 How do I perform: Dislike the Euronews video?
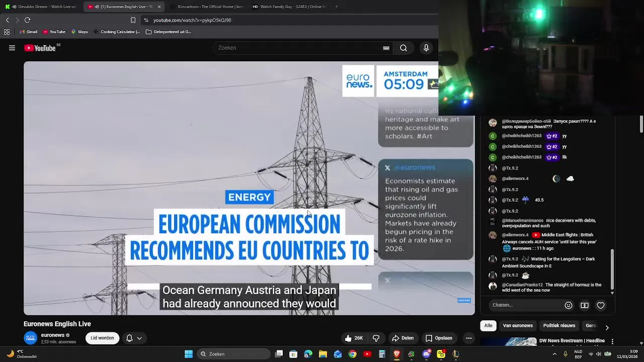[376, 338]
